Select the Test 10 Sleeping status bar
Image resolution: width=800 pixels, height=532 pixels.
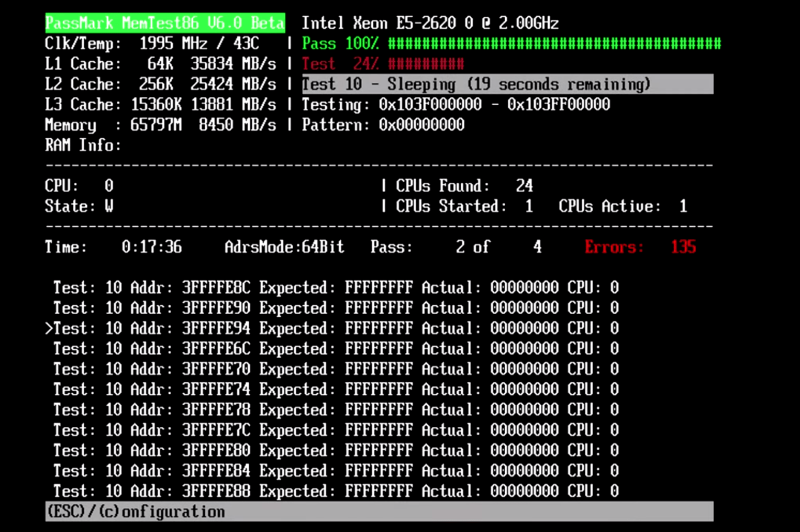[x=507, y=84]
